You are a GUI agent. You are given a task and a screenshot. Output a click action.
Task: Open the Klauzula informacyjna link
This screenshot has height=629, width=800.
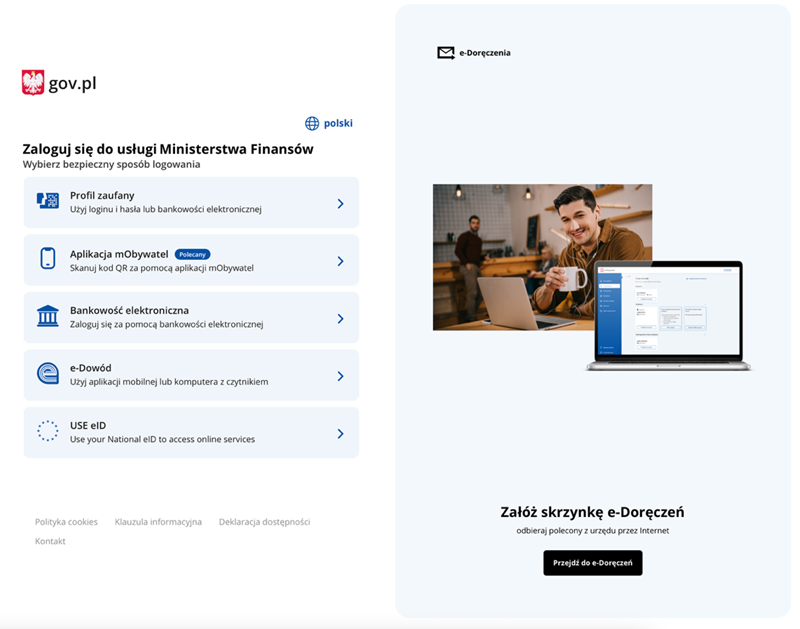tap(158, 522)
